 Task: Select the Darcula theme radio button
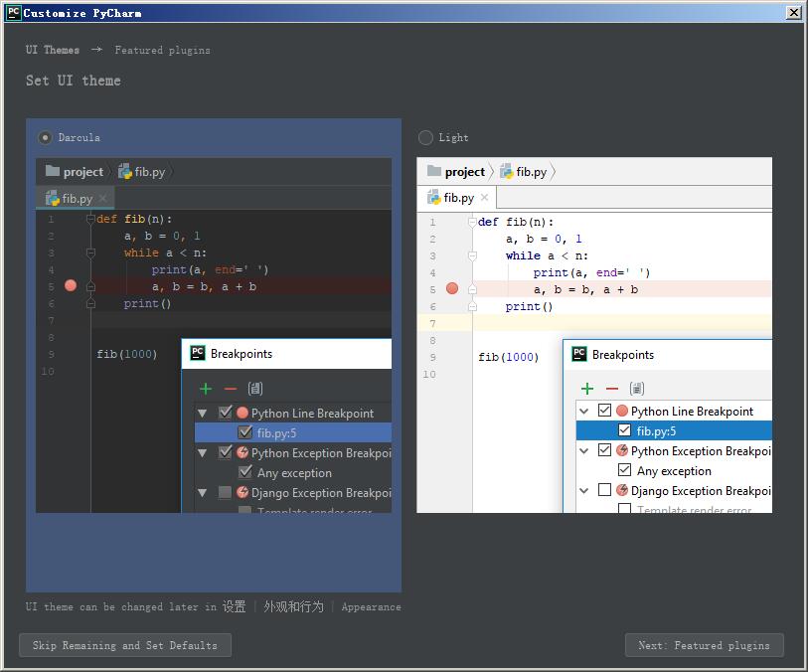(x=45, y=137)
